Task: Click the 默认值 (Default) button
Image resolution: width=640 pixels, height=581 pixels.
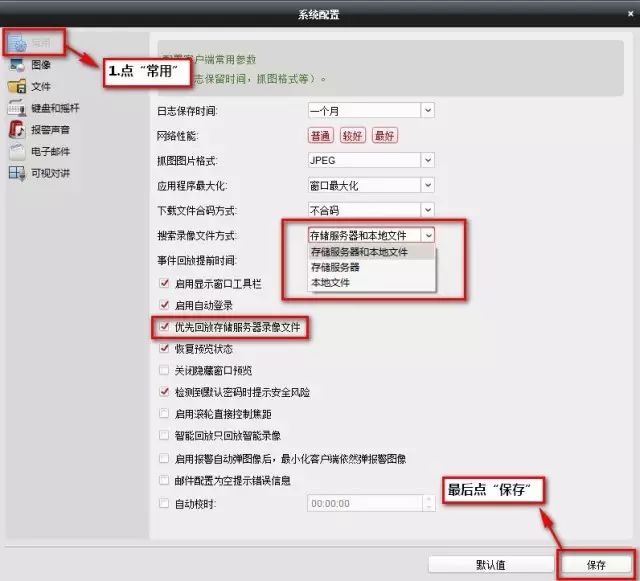Action: tap(490, 564)
